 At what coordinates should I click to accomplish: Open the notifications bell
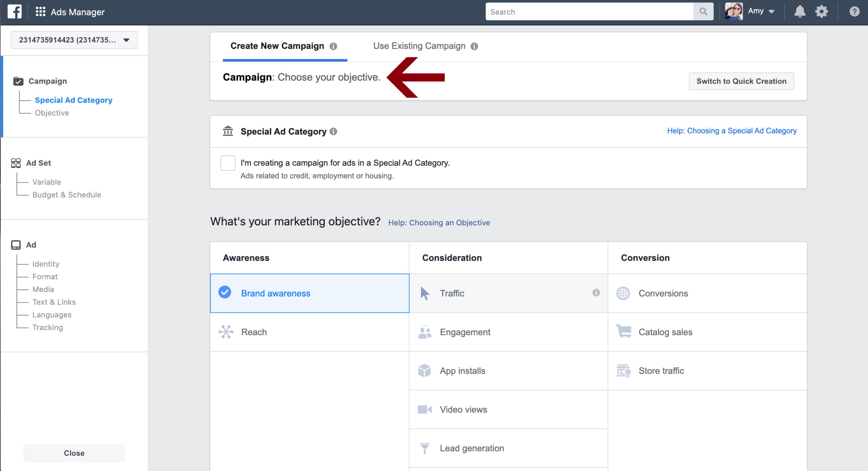coord(800,12)
